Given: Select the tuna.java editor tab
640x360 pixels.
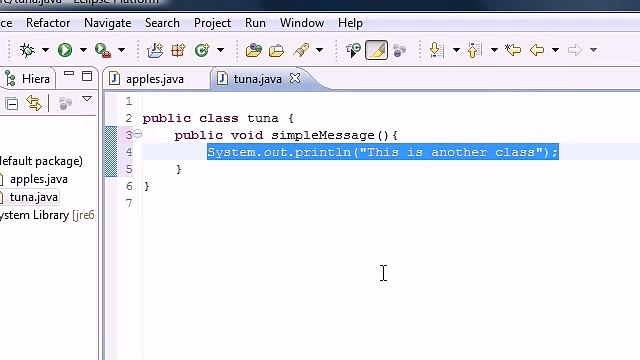Looking at the screenshot, I should [258, 79].
